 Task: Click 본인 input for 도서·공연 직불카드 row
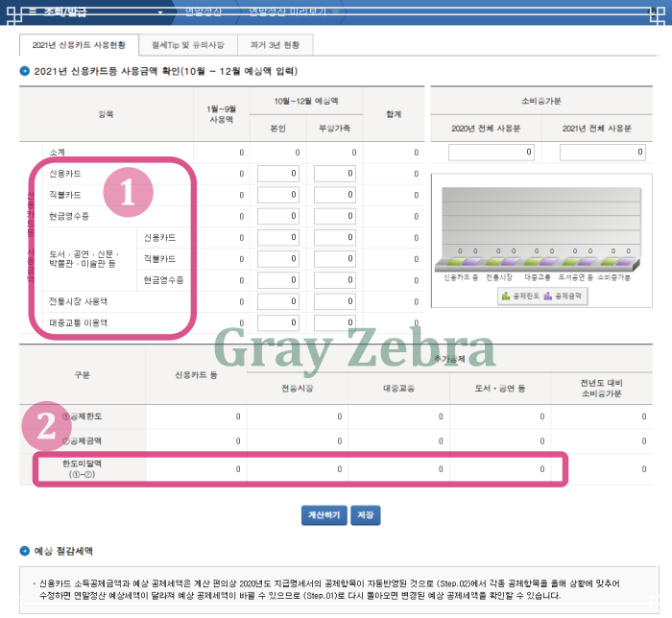pyautogui.click(x=278, y=259)
